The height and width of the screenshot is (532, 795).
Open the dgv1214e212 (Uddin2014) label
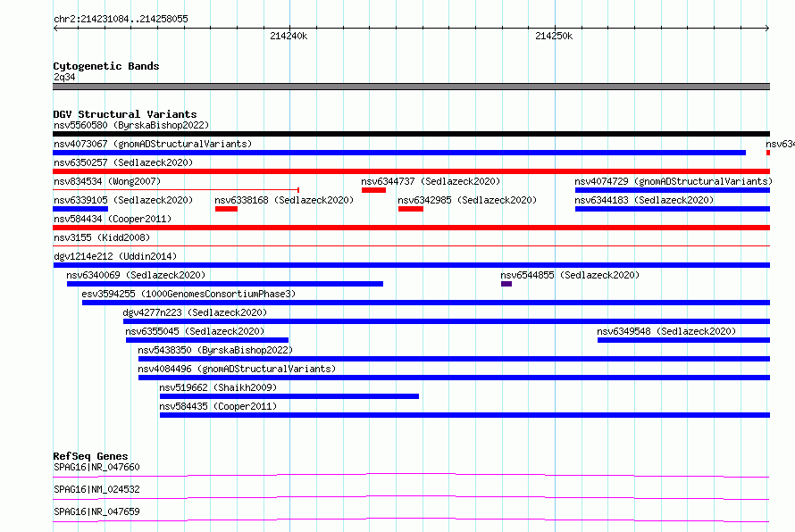coord(115,256)
